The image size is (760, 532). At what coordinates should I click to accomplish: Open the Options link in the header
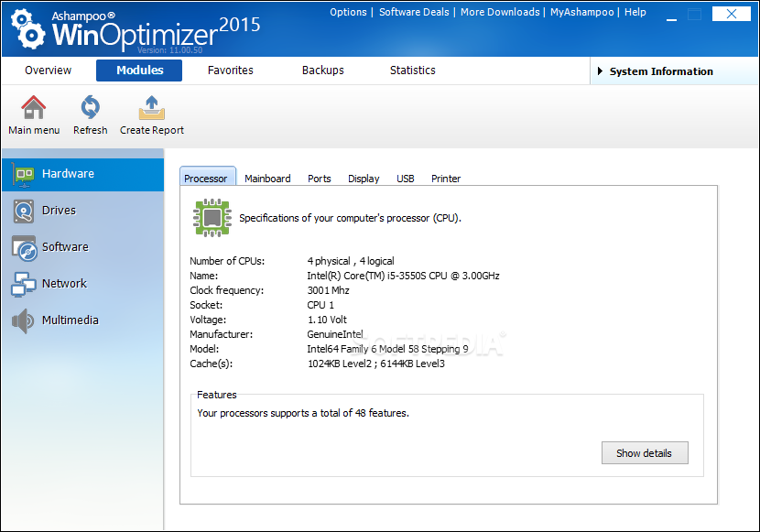(348, 12)
